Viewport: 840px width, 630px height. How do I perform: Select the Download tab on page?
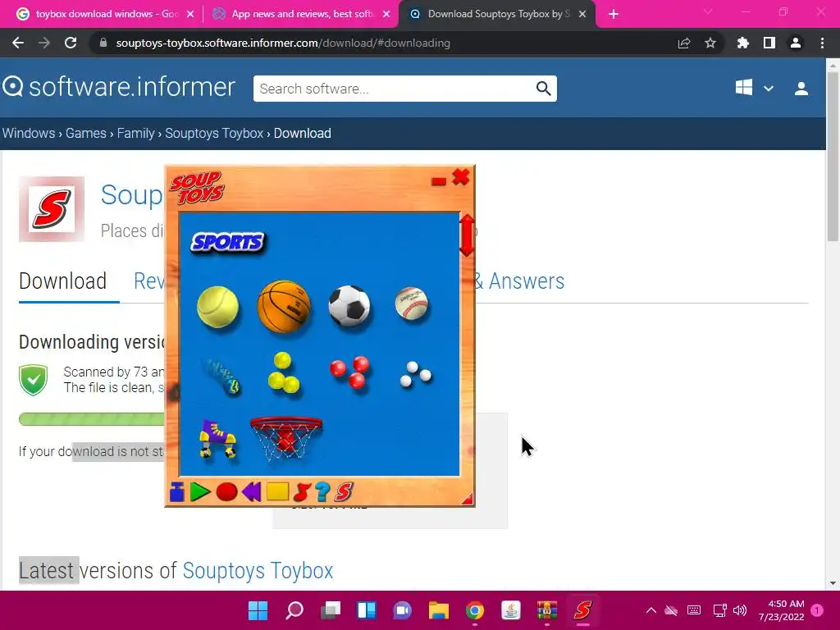[62, 281]
